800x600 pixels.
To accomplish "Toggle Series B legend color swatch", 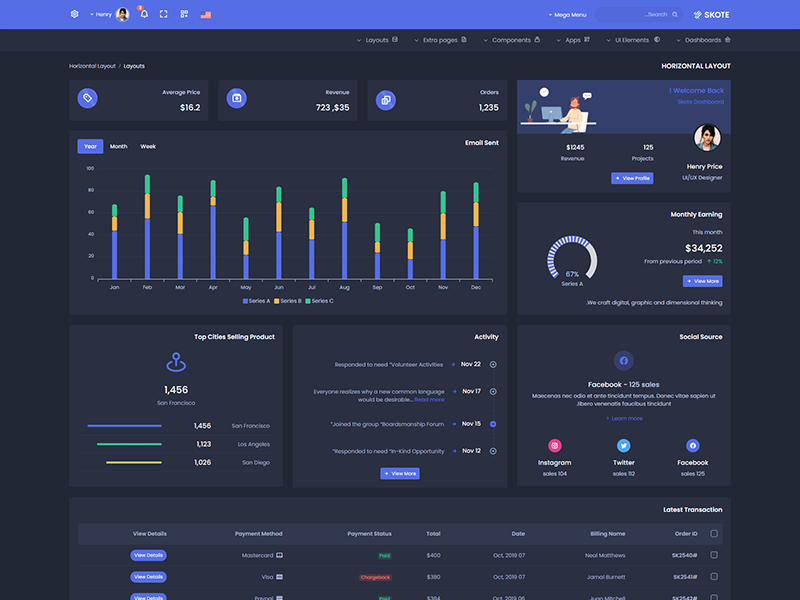I will coord(277,301).
